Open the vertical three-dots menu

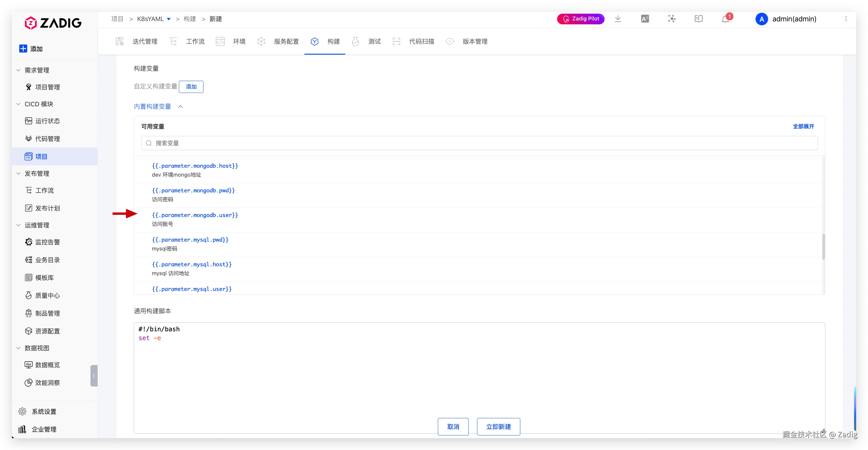tap(846, 19)
